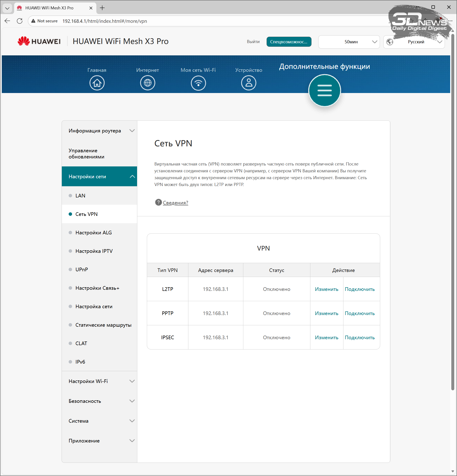Click the round Additional functions menu icon
This screenshot has width=457, height=476.
(x=324, y=91)
